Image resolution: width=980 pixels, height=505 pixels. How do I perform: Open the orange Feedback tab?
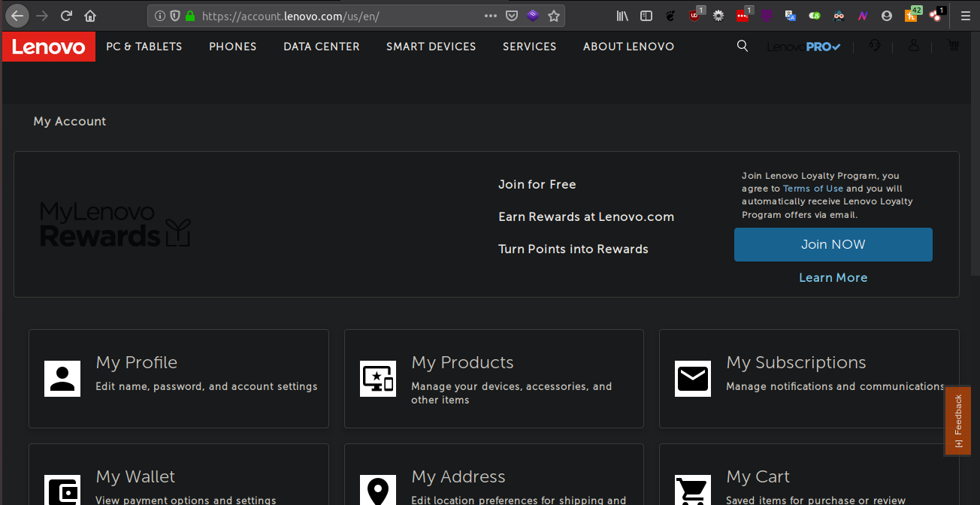click(958, 421)
